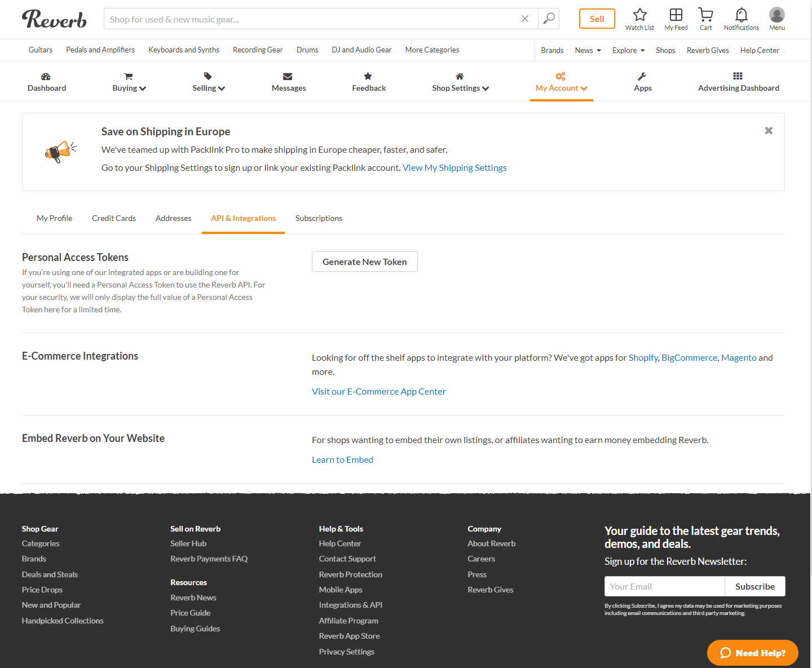Switch to My Profile tab
Screen dimensions: 812x668
coord(54,218)
